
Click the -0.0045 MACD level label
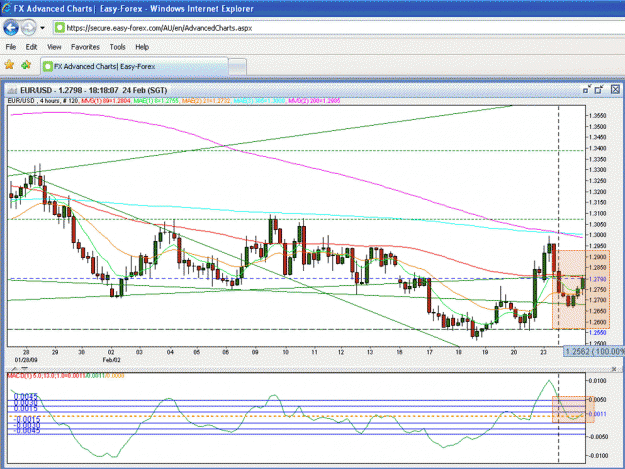click(x=27, y=431)
